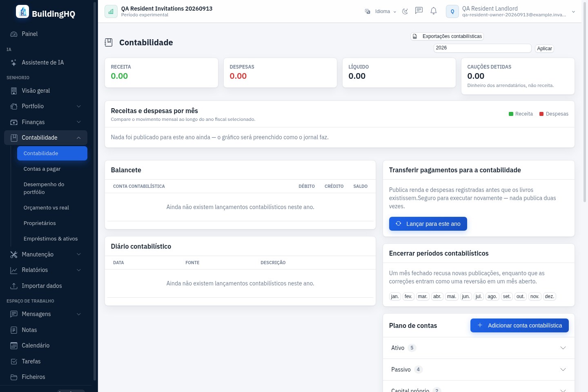Image resolution: width=588 pixels, height=392 pixels.
Task: Focus the fiscal year input 2026
Action: click(x=482, y=48)
